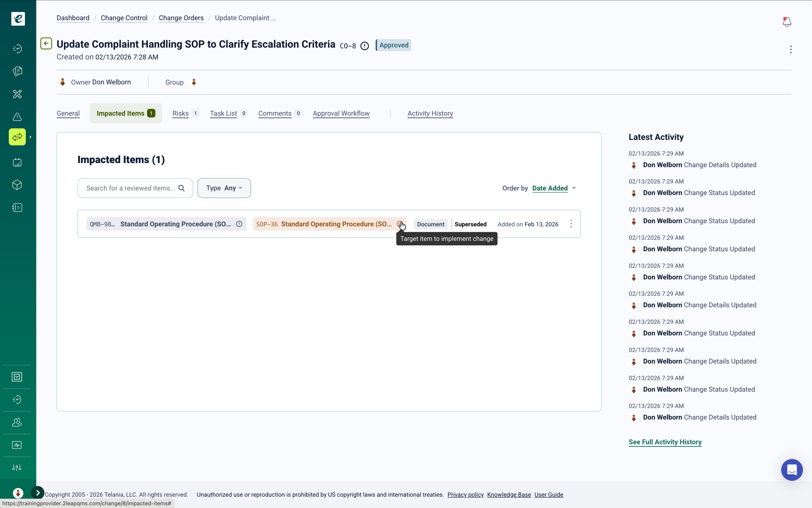Click the Update Complaint breadcrumb text

tap(245, 18)
